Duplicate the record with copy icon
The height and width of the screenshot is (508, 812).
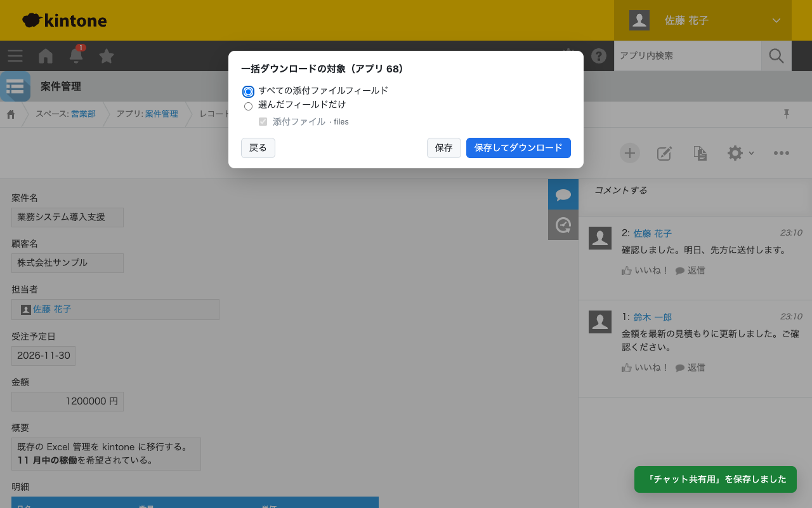700,153
